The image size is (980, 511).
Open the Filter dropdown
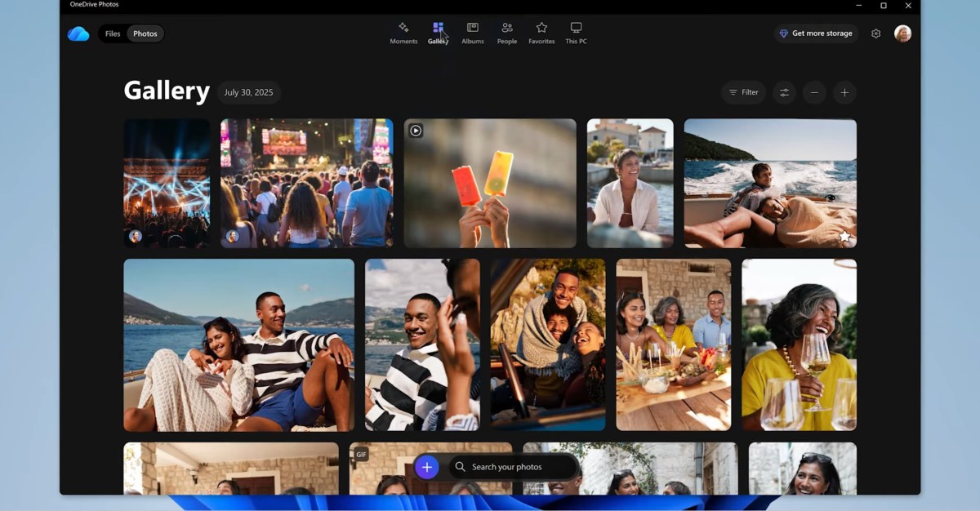[743, 92]
